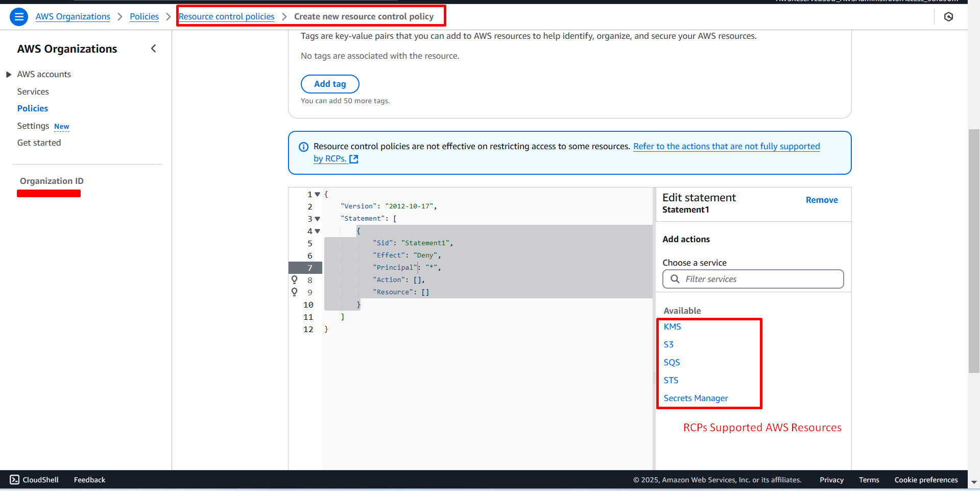The width and height of the screenshot is (980, 491).
Task: Click the page vertical scrollbar thumb
Action: click(974, 251)
